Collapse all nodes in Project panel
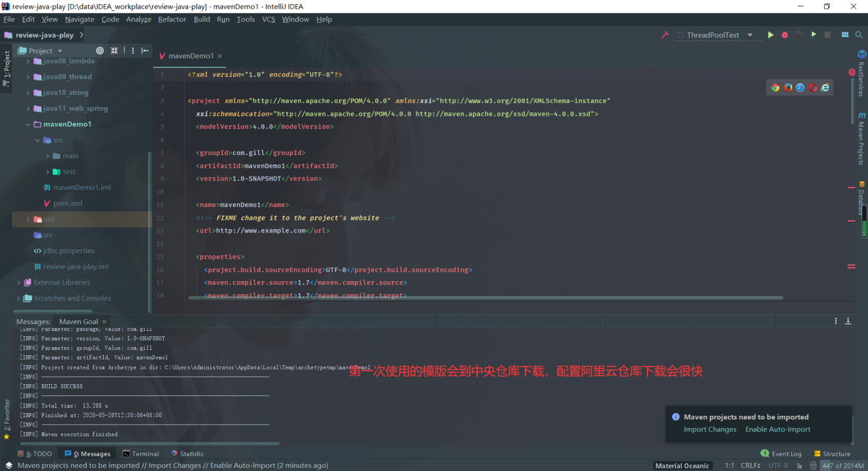This screenshot has width=868, height=471. point(115,50)
